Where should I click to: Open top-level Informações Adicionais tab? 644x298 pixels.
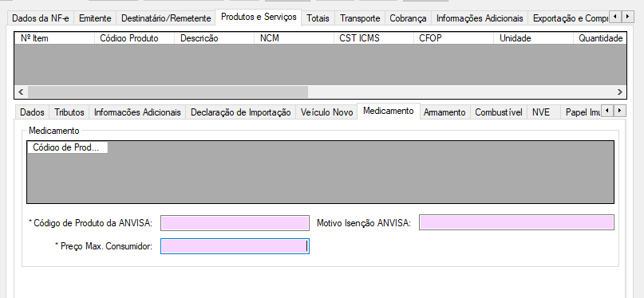(x=480, y=18)
